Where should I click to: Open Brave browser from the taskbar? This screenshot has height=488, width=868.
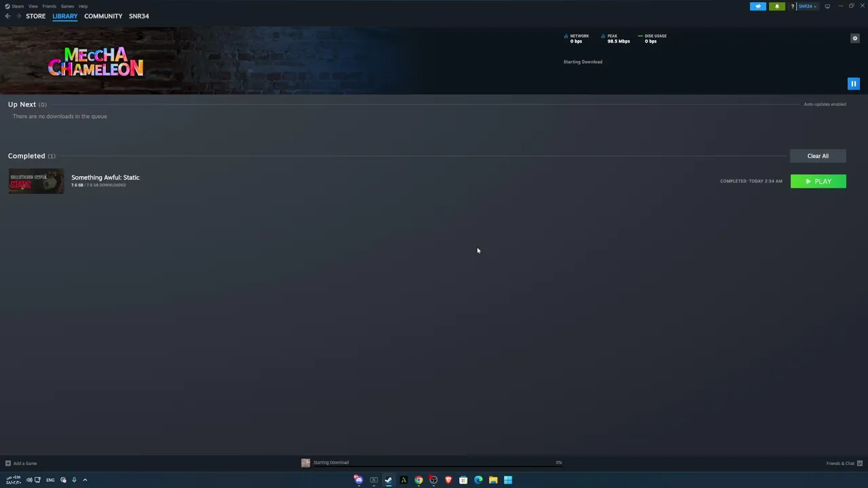point(448,480)
